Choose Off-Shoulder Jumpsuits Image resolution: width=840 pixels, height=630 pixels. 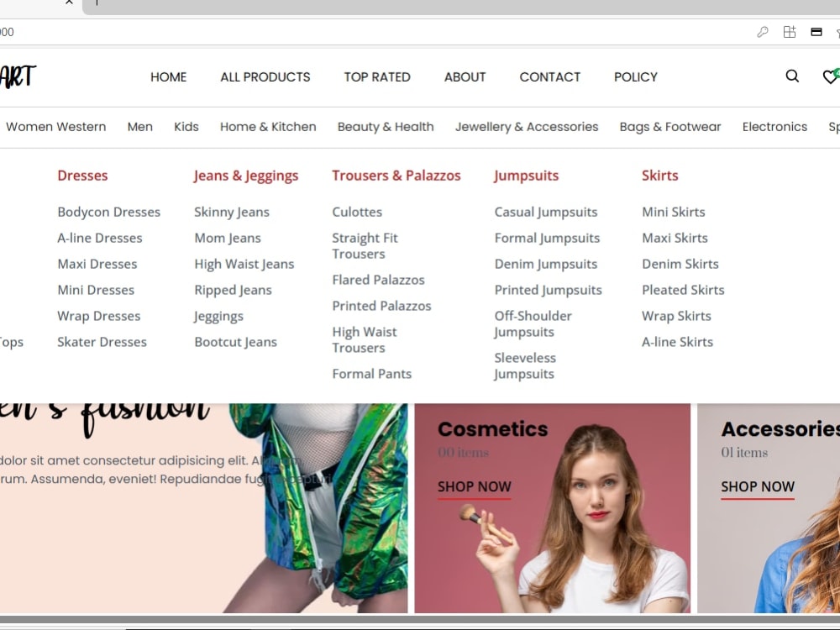[x=533, y=324]
